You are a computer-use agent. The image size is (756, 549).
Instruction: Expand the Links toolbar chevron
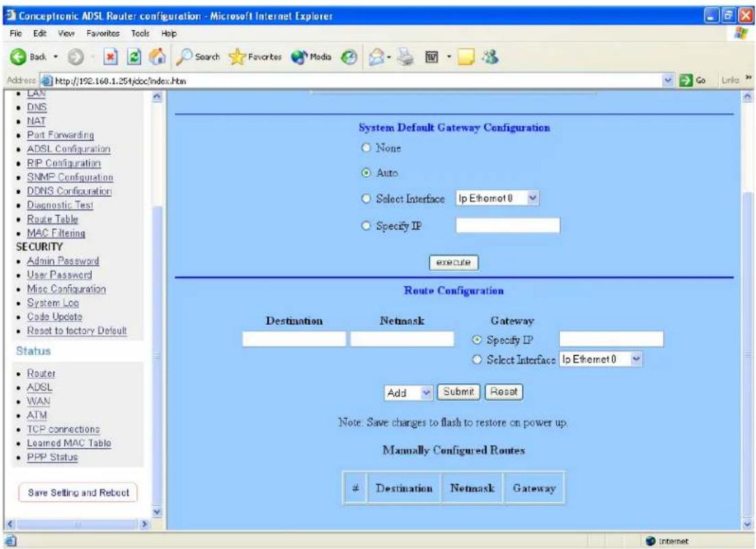748,78
